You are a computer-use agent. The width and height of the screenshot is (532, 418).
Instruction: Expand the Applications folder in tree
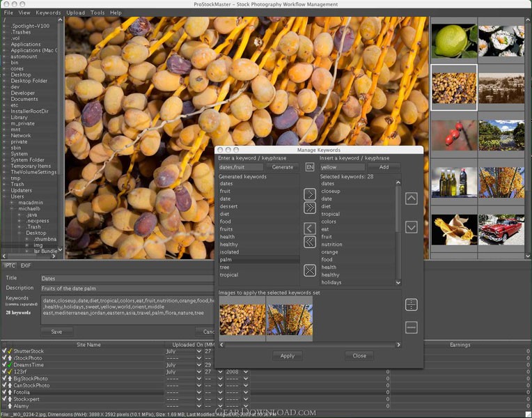(x=3, y=45)
